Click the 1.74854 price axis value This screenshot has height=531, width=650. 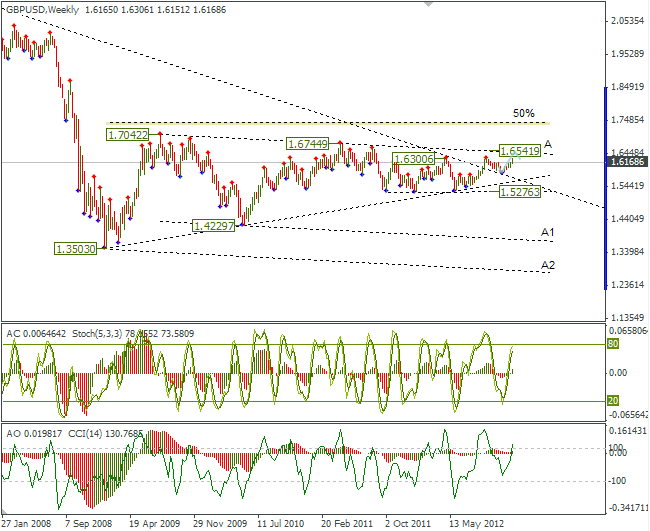pyautogui.click(x=628, y=120)
